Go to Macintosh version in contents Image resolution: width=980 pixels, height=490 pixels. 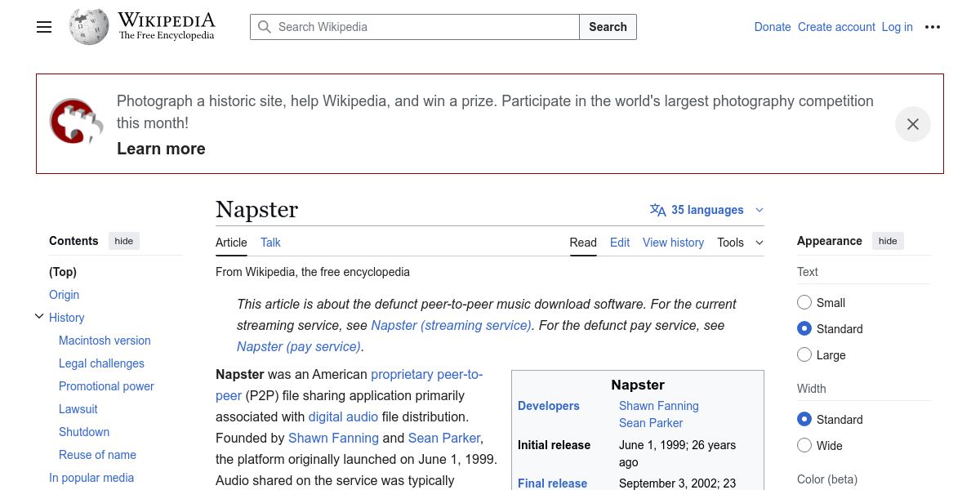pos(105,341)
